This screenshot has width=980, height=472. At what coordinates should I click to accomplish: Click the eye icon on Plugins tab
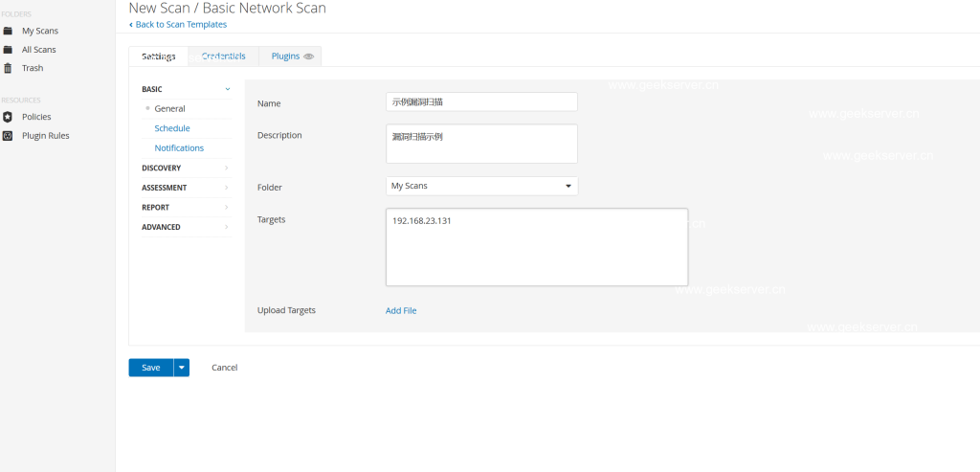308,56
